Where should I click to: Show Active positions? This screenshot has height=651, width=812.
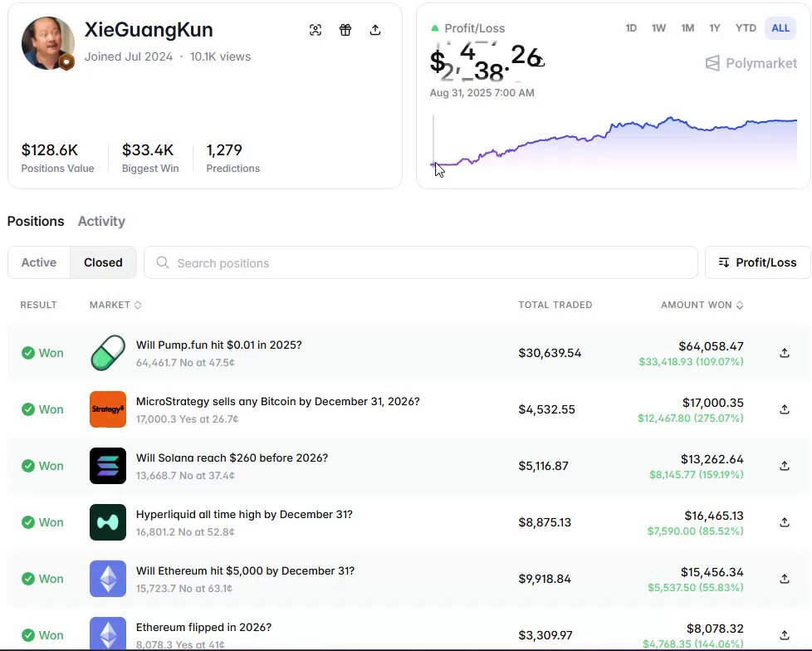pyautogui.click(x=39, y=262)
